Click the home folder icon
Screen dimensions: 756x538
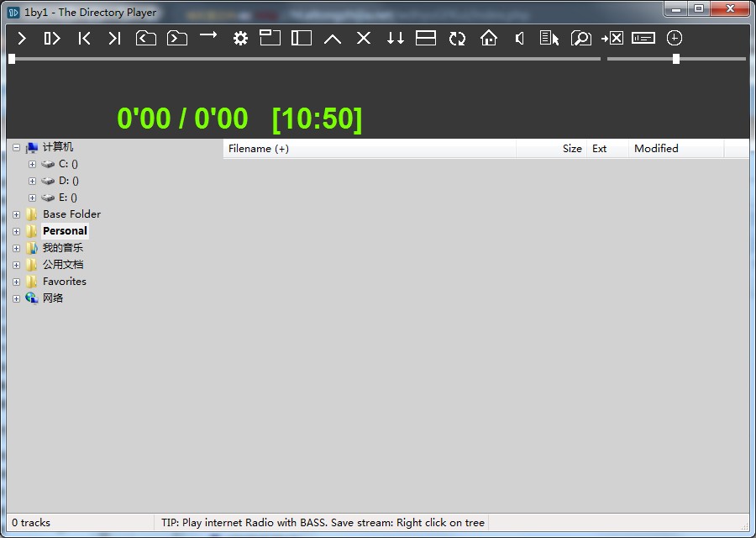click(x=489, y=38)
